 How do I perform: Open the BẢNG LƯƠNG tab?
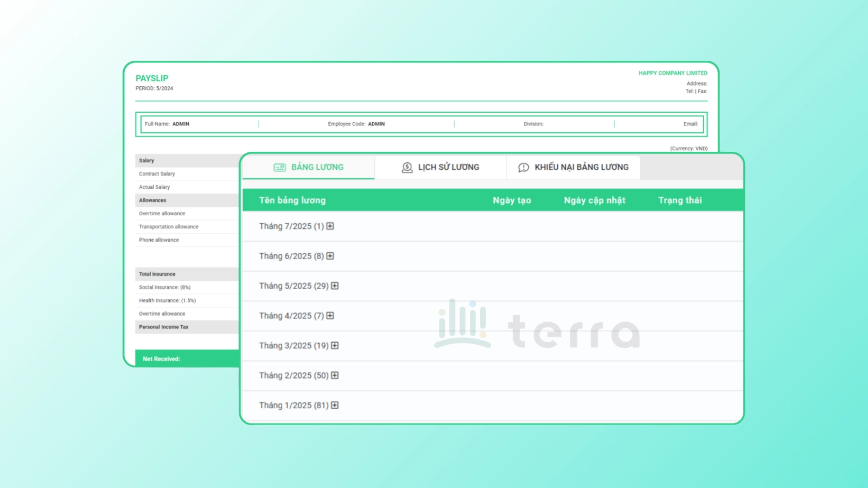tap(309, 167)
